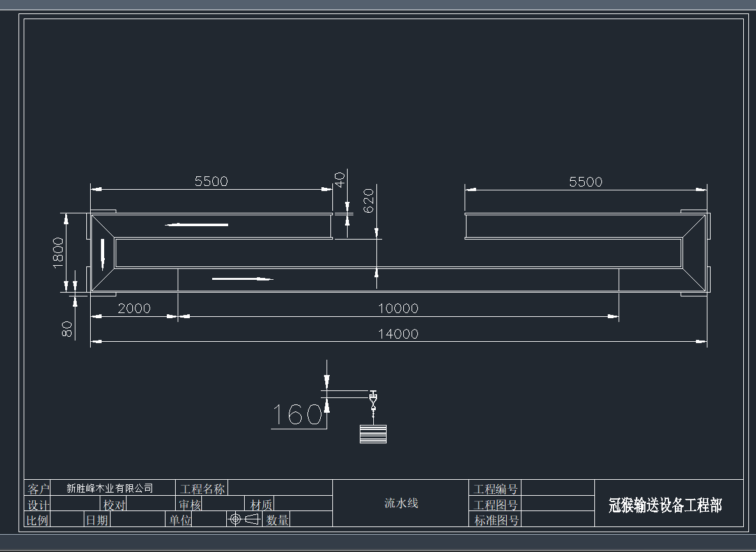Select the 工程名称 label in title block
Screen dimensions: 756x552
[x=203, y=487]
